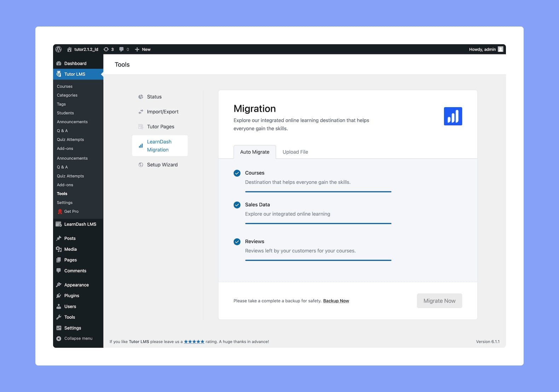Image resolution: width=559 pixels, height=392 pixels.
Task: Click the Tutor Pages document icon
Action: [141, 127]
